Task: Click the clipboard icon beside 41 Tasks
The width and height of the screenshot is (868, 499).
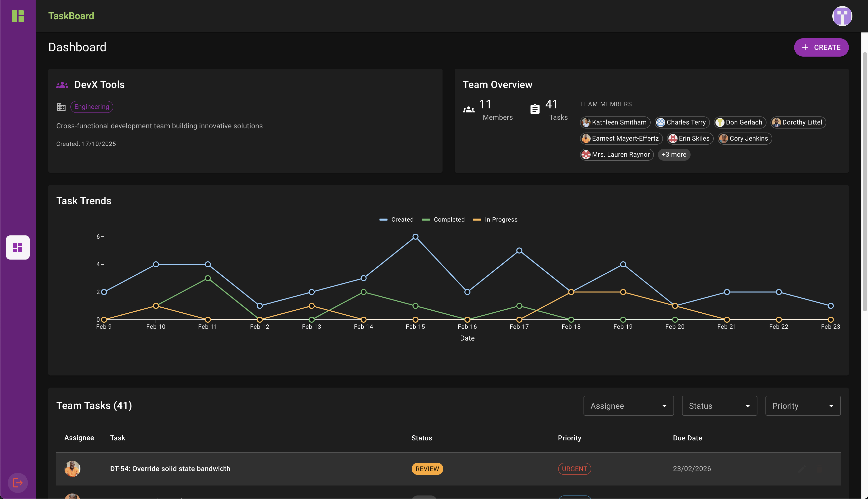Action: pyautogui.click(x=535, y=109)
